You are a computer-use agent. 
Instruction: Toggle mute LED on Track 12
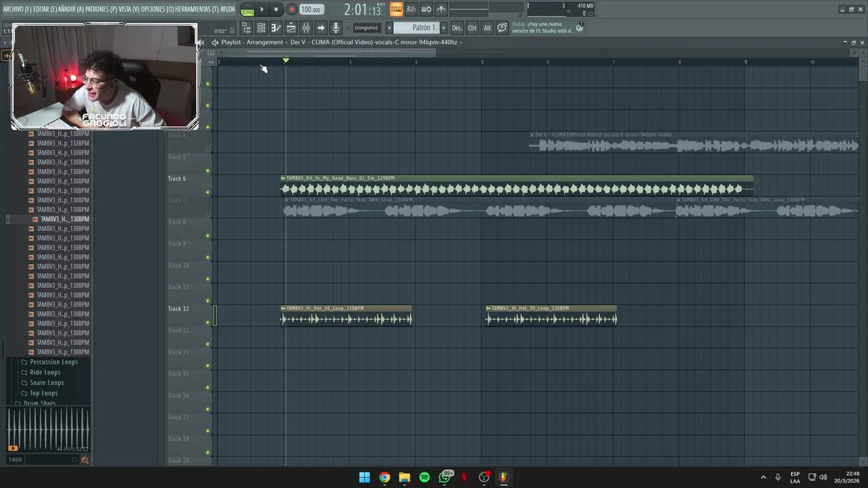208,323
